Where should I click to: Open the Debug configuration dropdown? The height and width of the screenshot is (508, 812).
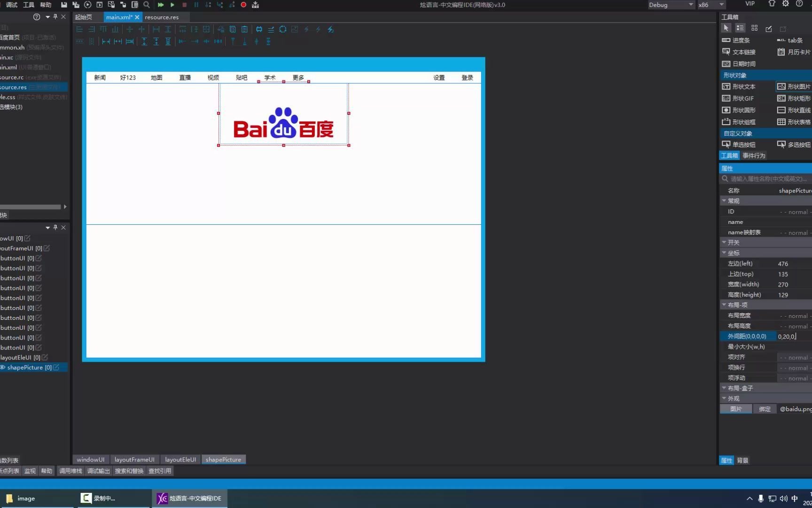[x=671, y=5]
